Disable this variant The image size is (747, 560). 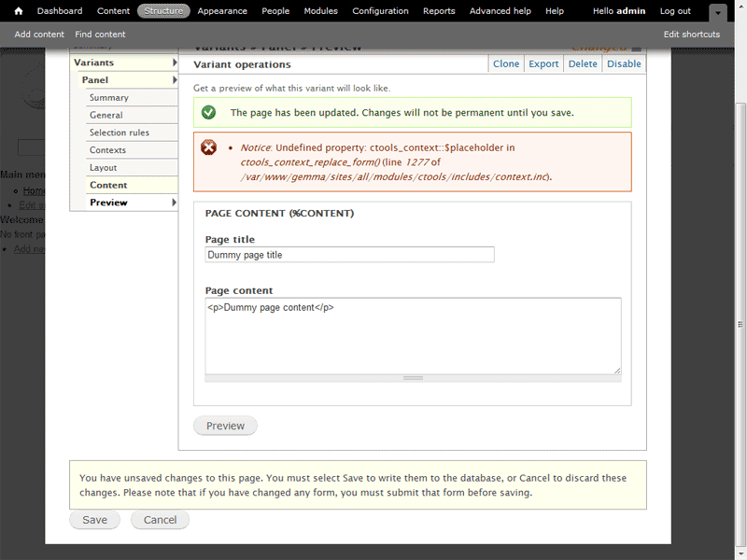point(624,63)
